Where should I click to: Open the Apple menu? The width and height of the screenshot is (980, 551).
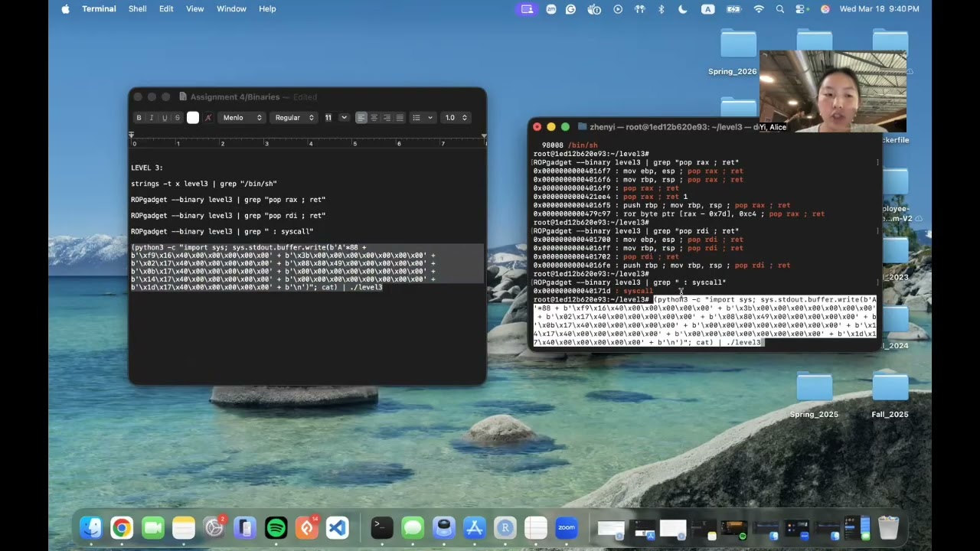tap(65, 9)
